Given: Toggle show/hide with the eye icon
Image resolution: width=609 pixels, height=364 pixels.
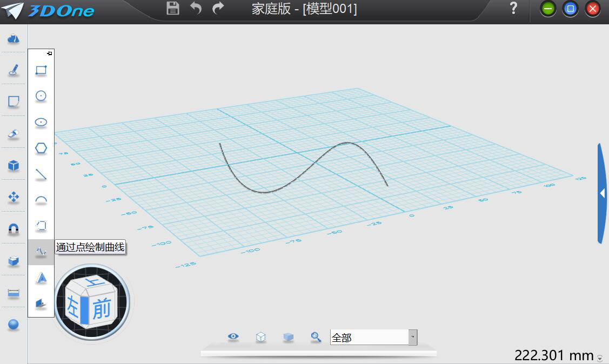Looking at the screenshot, I should pos(233,336).
